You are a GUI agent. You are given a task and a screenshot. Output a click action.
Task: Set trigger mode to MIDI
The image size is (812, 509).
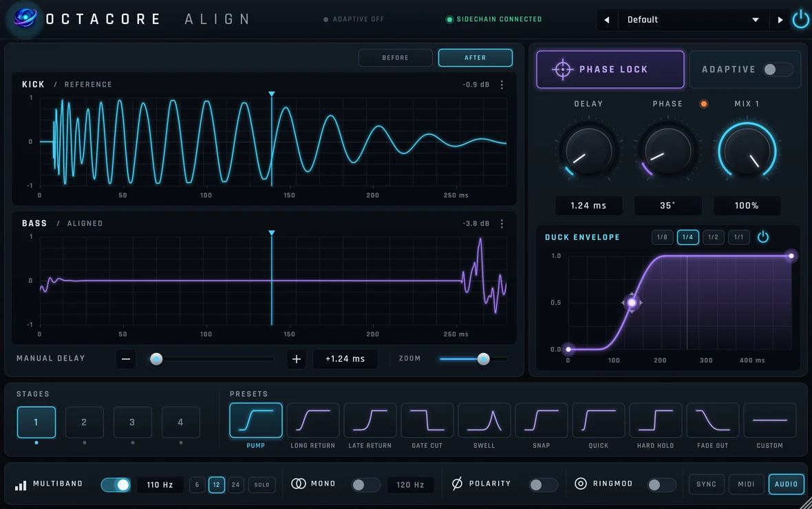tap(746, 484)
